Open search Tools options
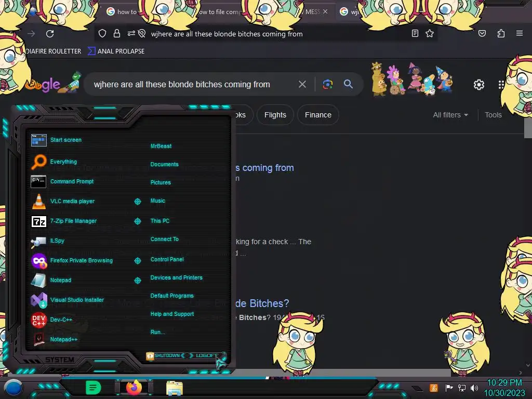This screenshot has width=532, height=399. [493, 115]
